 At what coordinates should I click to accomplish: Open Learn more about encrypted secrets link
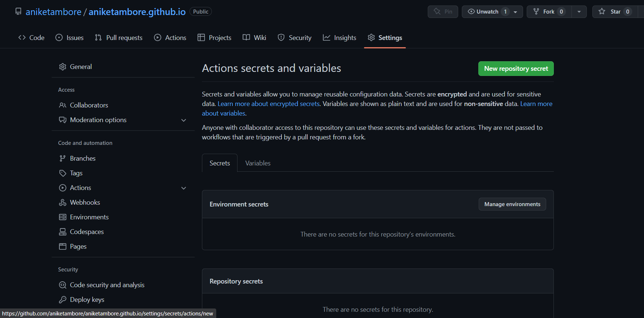pos(268,104)
